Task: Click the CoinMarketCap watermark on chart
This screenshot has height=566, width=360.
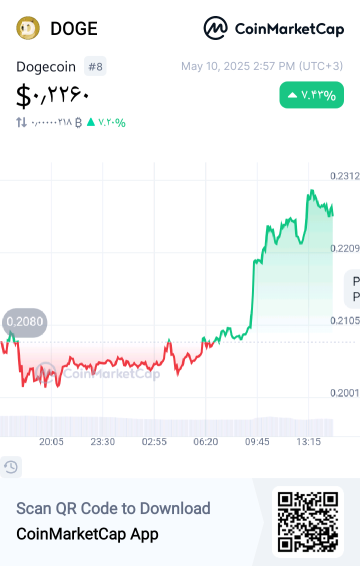Action: [98, 373]
